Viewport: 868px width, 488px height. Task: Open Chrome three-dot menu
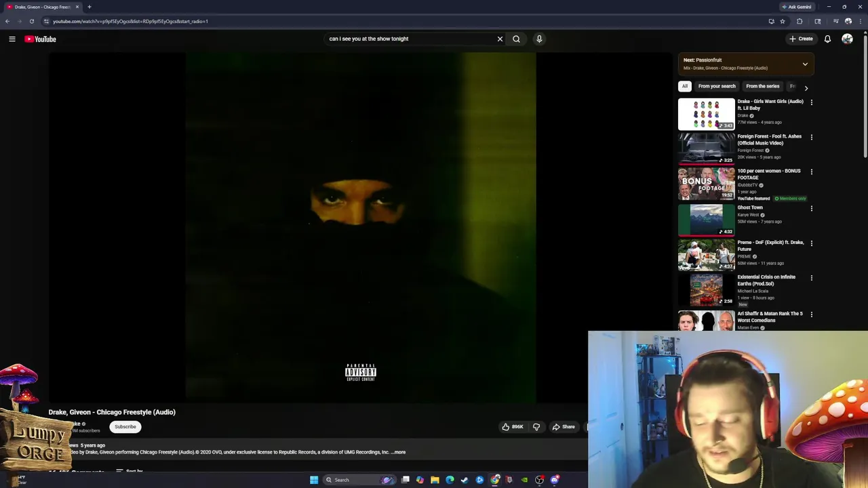click(x=861, y=21)
